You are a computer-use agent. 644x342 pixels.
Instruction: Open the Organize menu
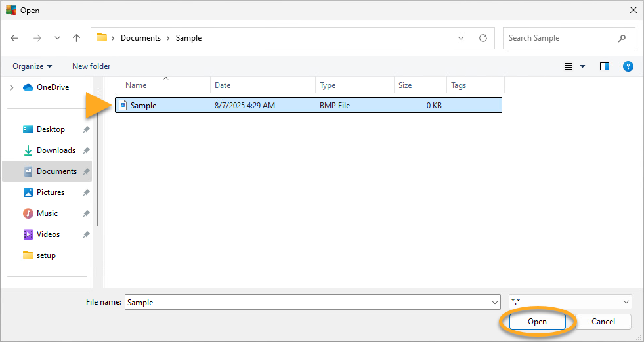click(32, 66)
